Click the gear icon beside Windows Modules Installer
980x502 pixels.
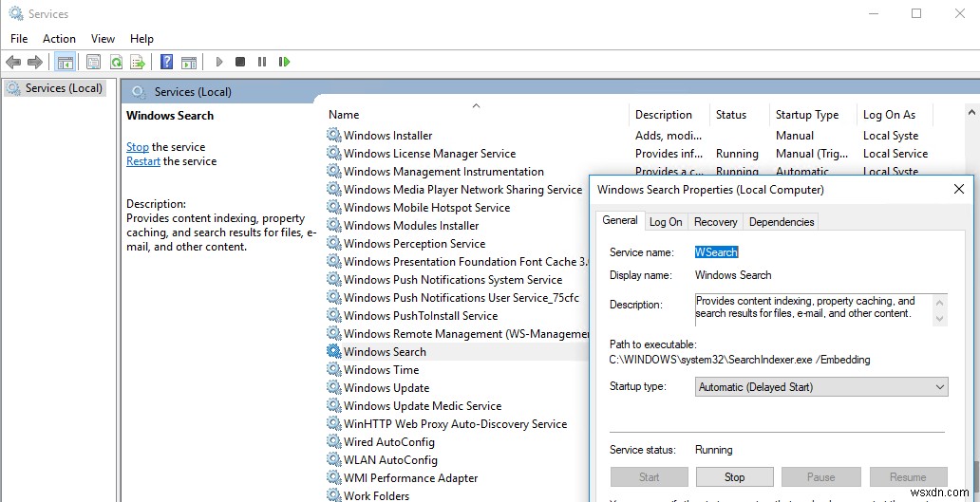[334, 226]
